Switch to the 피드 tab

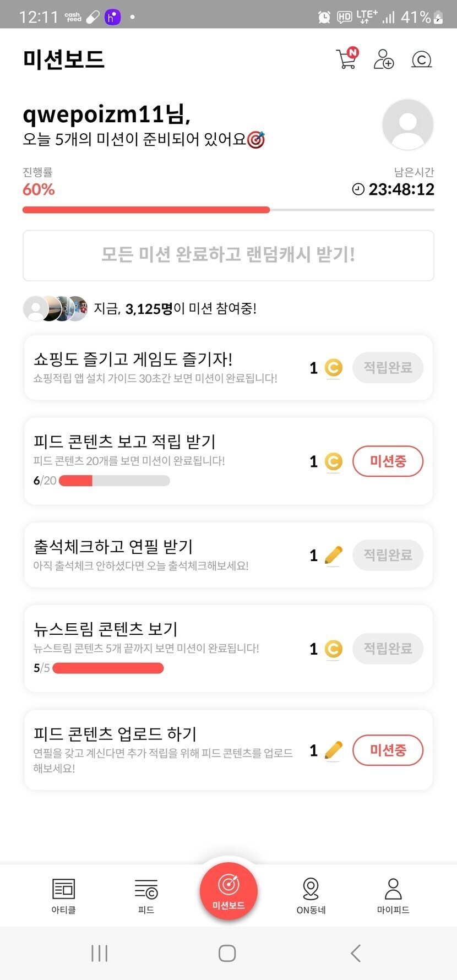[146, 895]
